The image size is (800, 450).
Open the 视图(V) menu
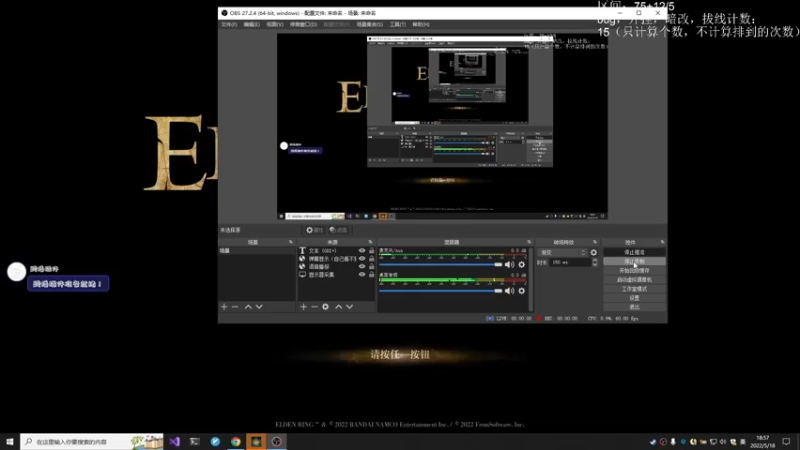point(275,24)
